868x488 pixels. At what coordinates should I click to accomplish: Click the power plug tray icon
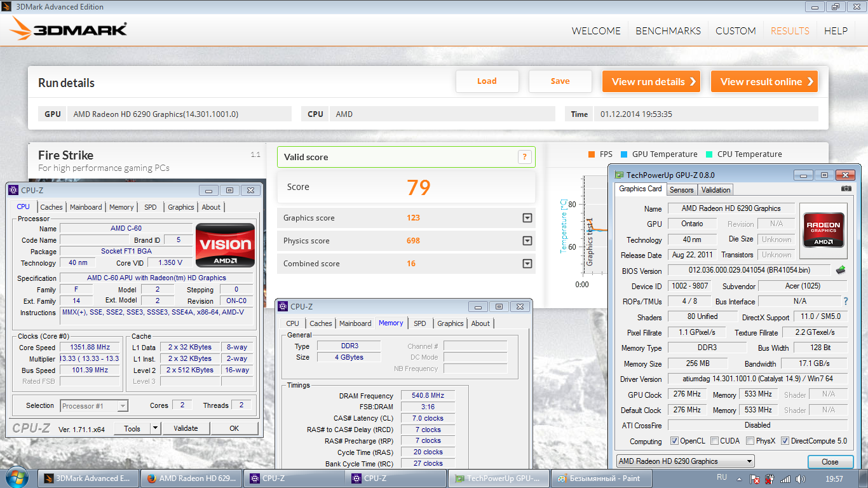tap(770, 478)
